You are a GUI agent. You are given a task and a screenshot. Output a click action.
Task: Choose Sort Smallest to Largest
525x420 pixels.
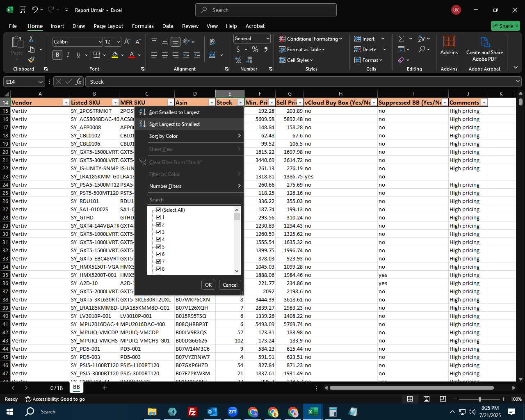click(189, 112)
